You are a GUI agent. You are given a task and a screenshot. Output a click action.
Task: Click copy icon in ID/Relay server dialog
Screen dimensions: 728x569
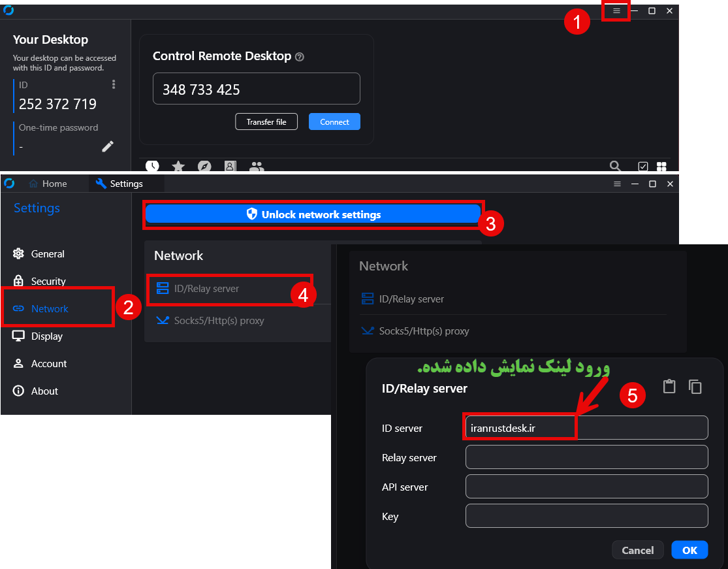click(x=695, y=386)
